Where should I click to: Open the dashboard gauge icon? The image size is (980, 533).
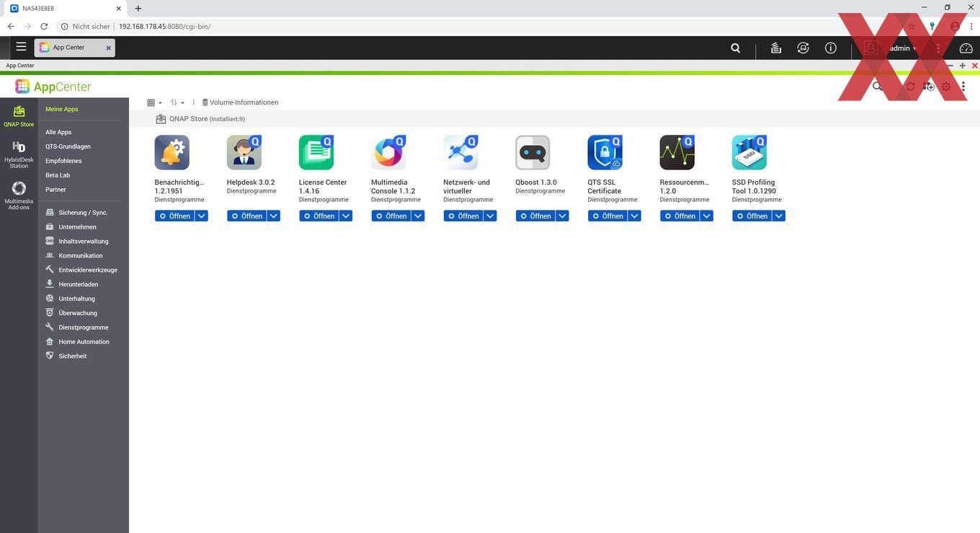(966, 48)
